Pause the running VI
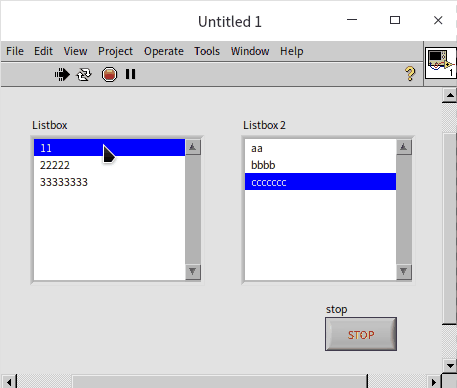457x388 pixels. point(130,74)
